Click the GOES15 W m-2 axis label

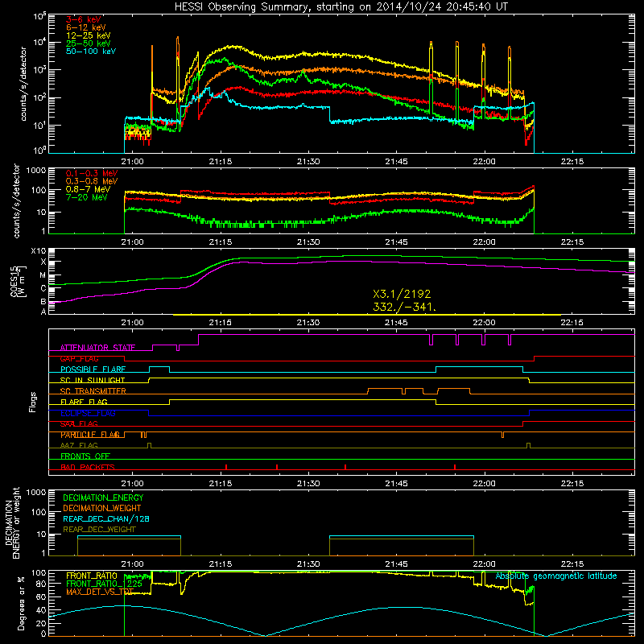[17, 281]
